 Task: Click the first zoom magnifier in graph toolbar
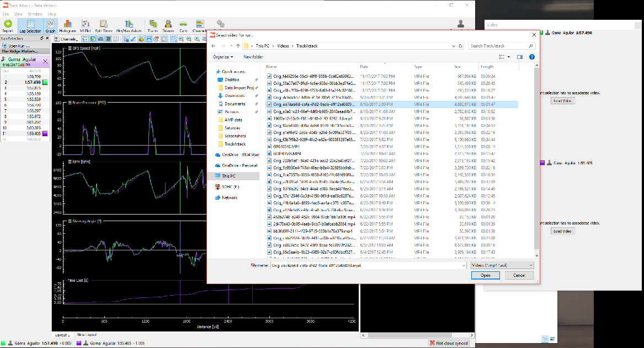(181, 39)
